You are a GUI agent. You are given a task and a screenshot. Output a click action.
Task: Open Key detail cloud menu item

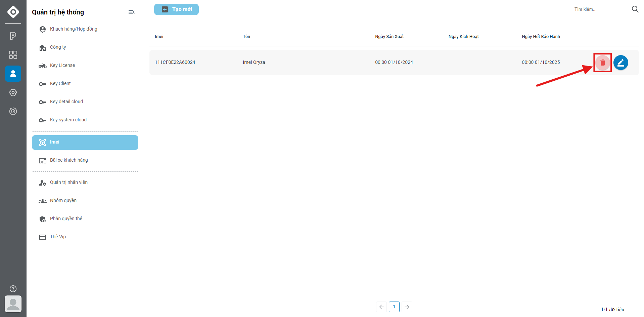85,102
